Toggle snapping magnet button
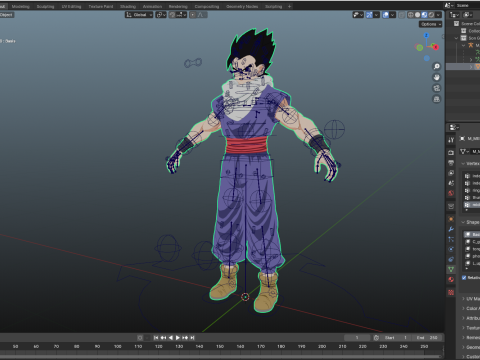480x360 pixels. (x=172, y=15)
